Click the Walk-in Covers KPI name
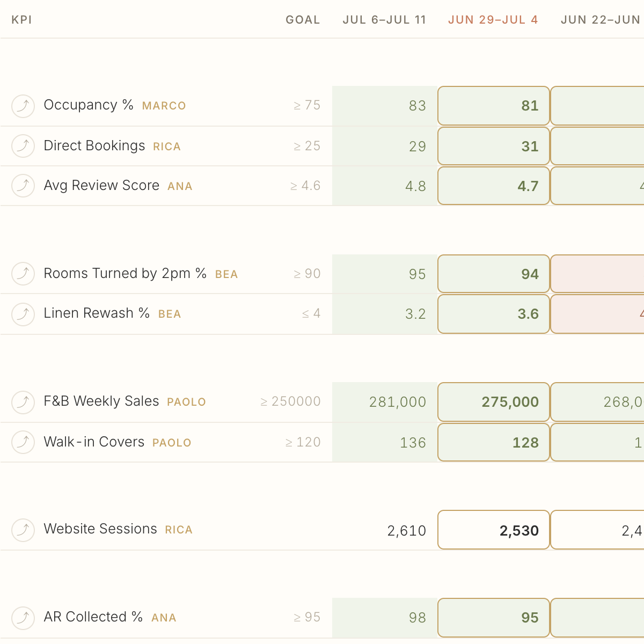Image resolution: width=644 pixels, height=644 pixels. [x=94, y=442]
